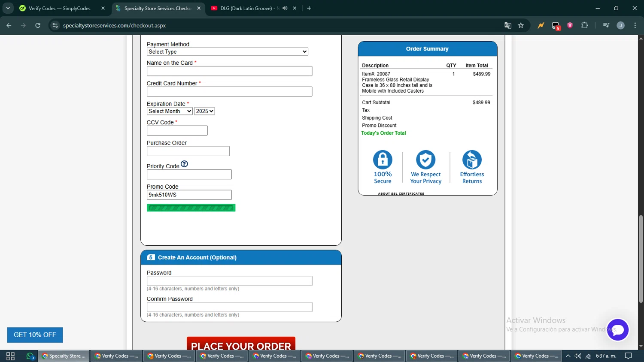The width and height of the screenshot is (644, 362).
Task: Open the Select Month expiration dropdown
Action: [x=170, y=111]
